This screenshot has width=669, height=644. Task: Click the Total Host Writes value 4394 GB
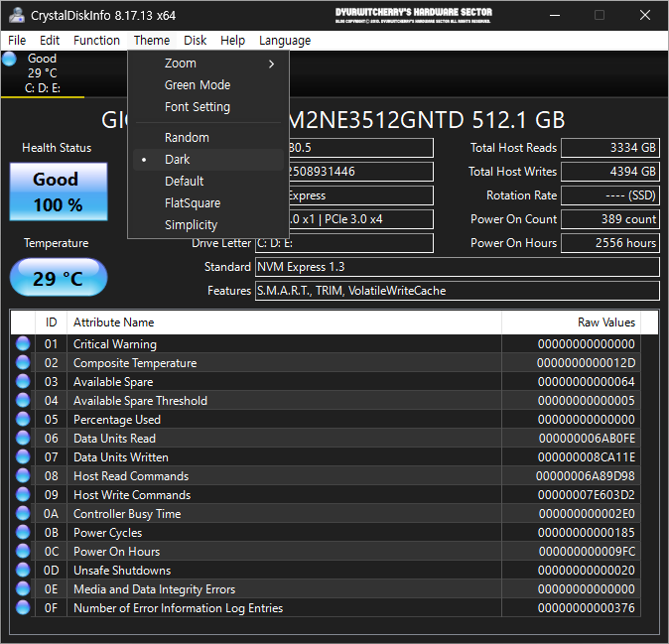(610, 172)
